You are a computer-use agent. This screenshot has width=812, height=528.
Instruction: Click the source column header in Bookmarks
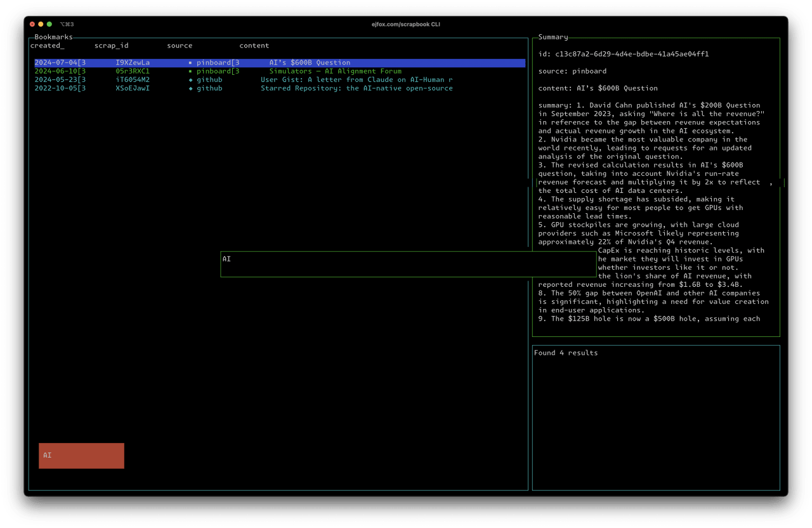point(180,46)
